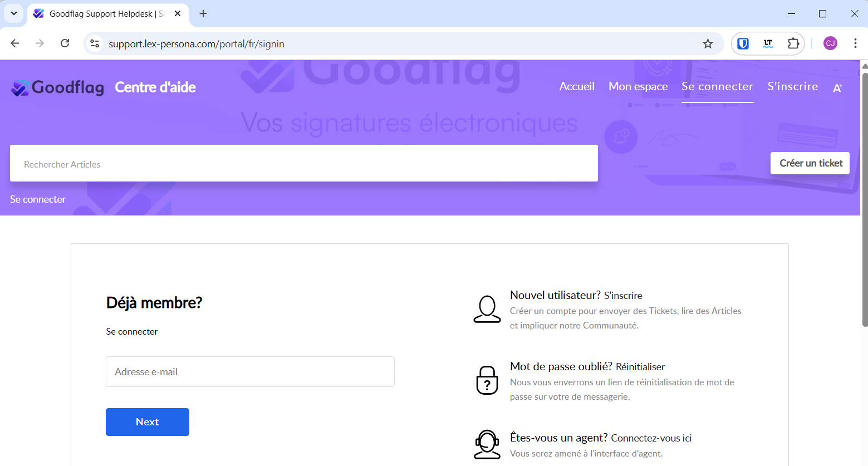Click the forgotten password lock icon
868x466 pixels.
487,380
